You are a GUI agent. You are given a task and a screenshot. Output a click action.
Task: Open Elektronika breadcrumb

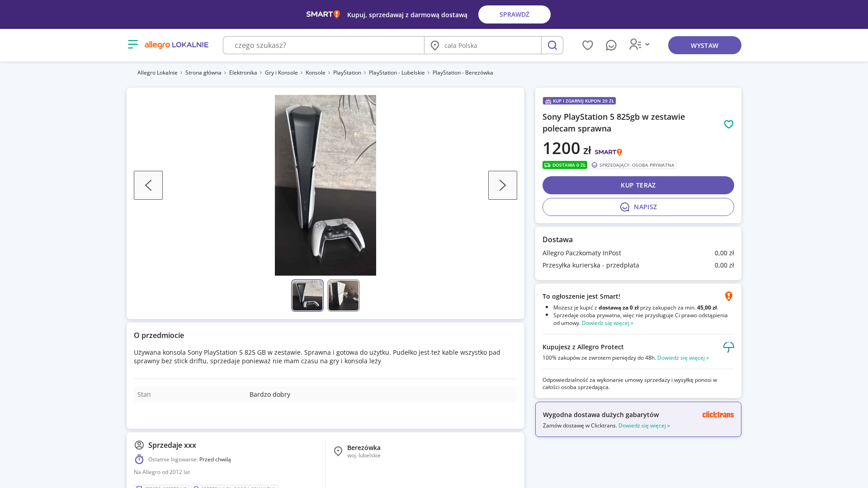(243, 72)
